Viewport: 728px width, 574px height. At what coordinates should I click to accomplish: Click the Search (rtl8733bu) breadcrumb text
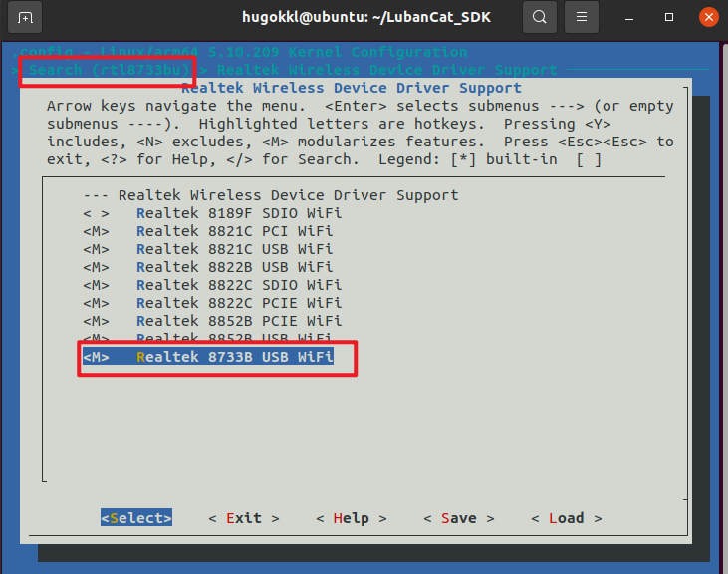point(106,70)
